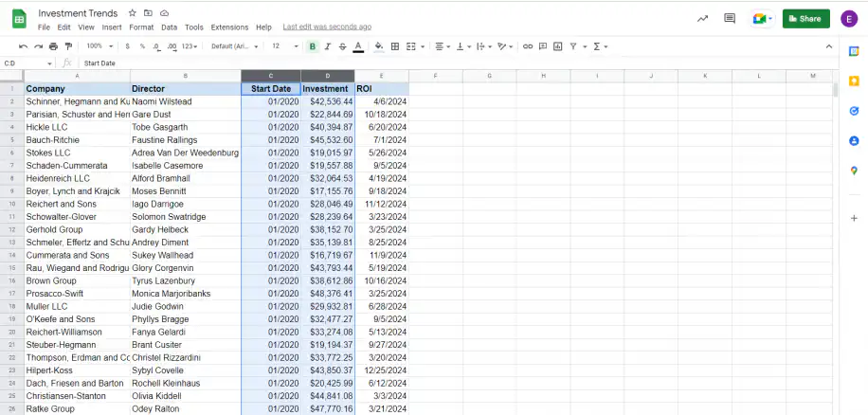
Task: Click the merge cells icon
Action: (410, 46)
